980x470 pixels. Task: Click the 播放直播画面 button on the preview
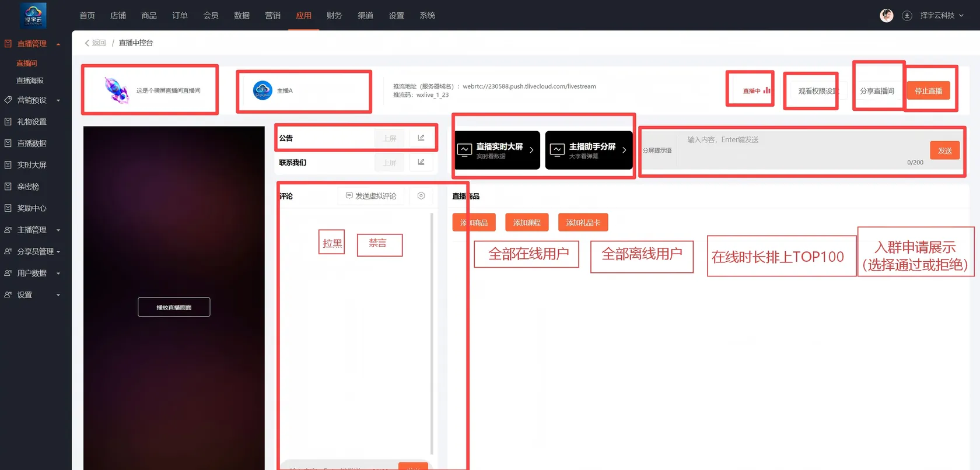[174, 307]
